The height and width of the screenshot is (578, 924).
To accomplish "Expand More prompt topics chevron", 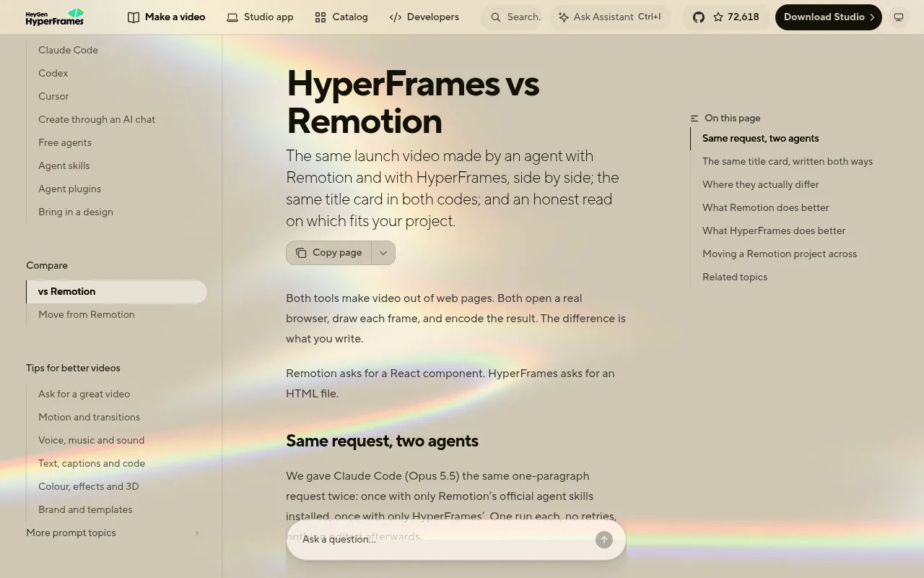I will click(197, 533).
